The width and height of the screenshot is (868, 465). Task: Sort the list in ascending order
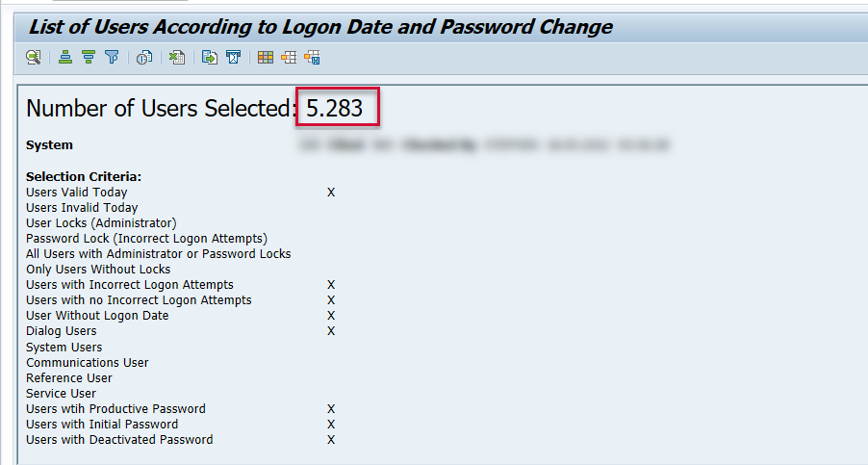pyautogui.click(x=65, y=58)
